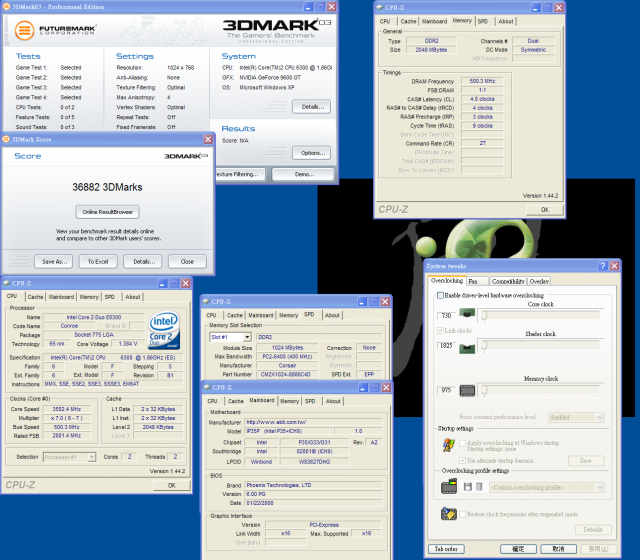Click the 3DMark03 Professional Edition title bar icon
The height and width of the screenshot is (560, 640).
7,7
